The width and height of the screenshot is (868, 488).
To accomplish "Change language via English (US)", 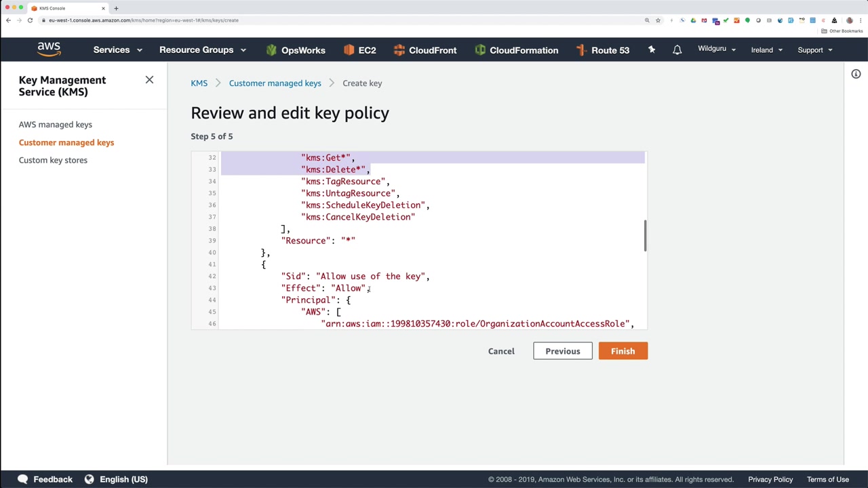I will (123, 479).
